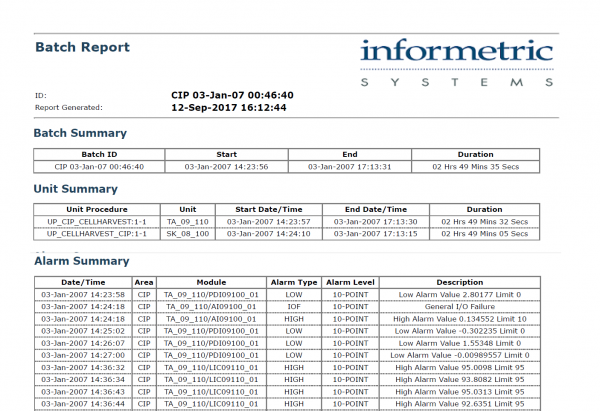The height and width of the screenshot is (411, 600).
Task: Select unit start time 03-Jan-2007 14:24:10
Action: (269, 234)
